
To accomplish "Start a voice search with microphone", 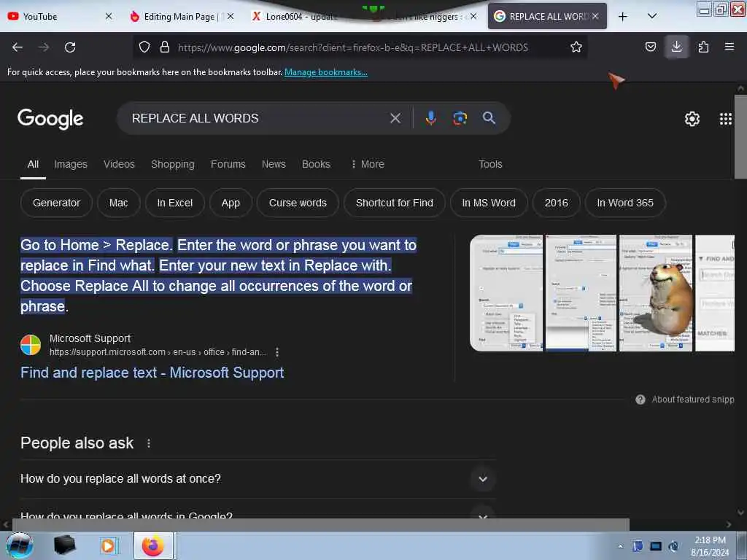I will point(430,118).
